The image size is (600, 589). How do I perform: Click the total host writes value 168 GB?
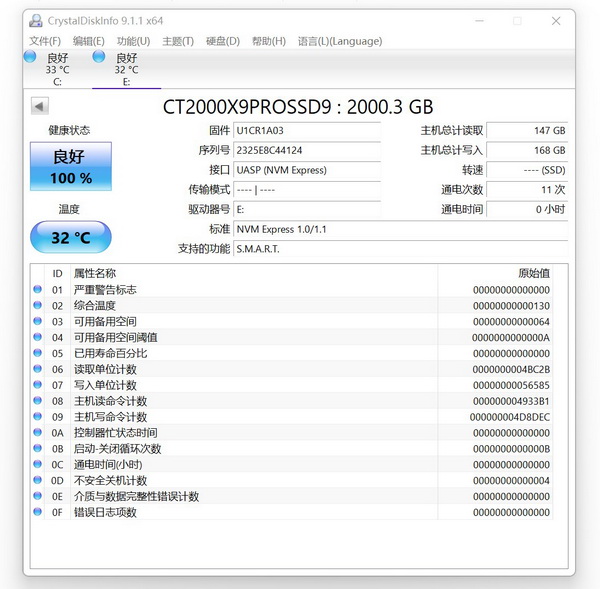click(x=527, y=150)
